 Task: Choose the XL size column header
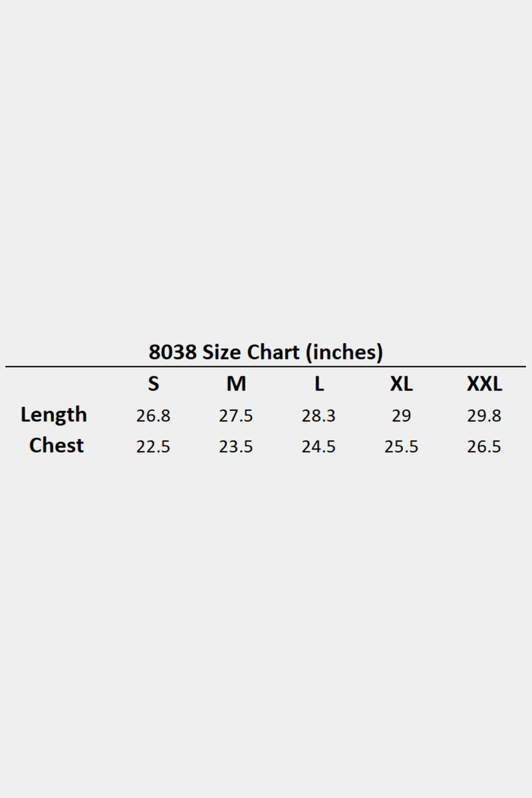401,384
